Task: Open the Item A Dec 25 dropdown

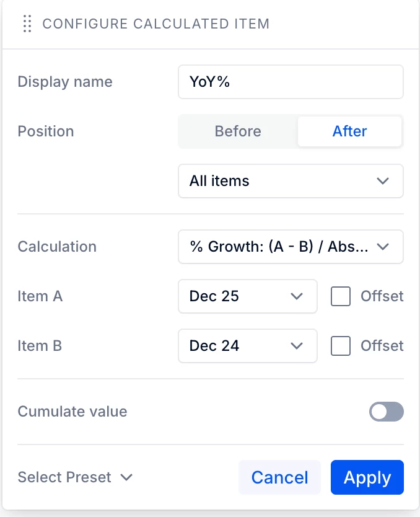Action: [x=248, y=296]
